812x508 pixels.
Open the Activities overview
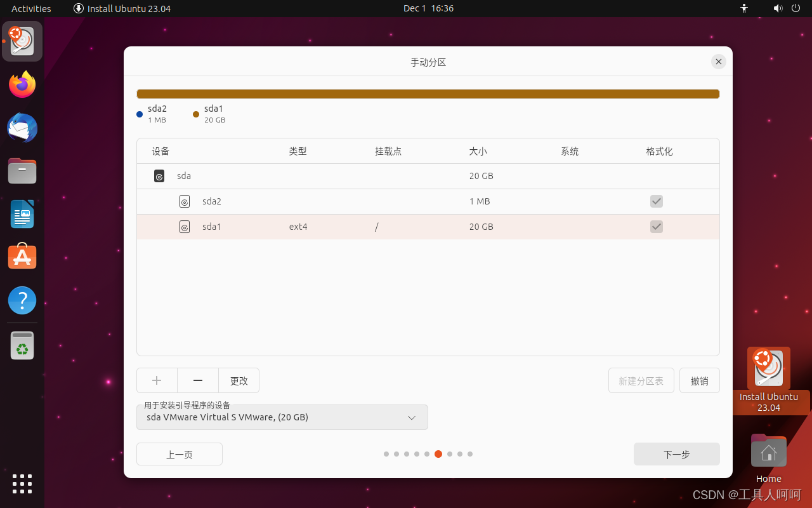pyautogui.click(x=31, y=8)
